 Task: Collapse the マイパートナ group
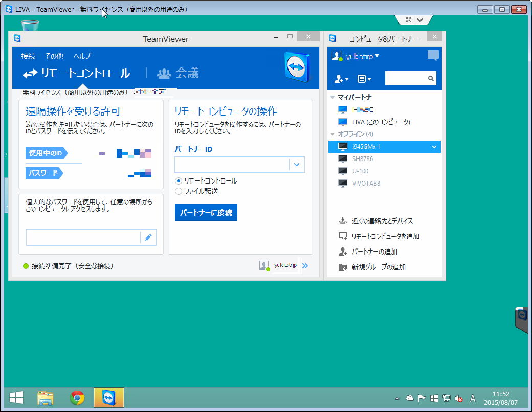point(332,97)
